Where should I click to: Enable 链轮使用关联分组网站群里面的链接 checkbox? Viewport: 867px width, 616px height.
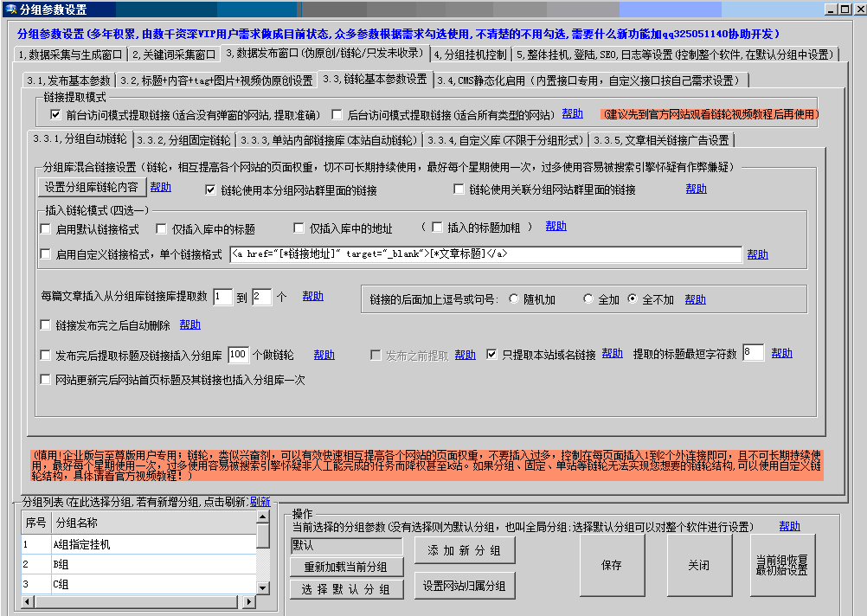point(459,189)
